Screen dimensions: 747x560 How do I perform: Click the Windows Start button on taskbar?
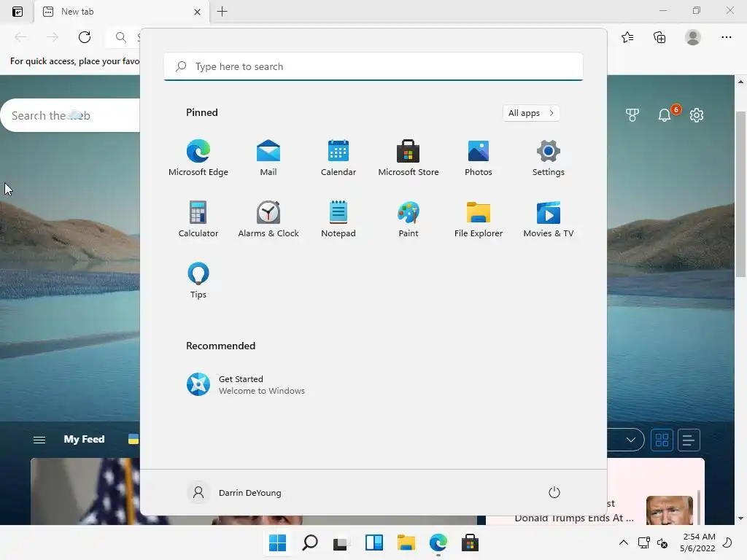pyautogui.click(x=277, y=542)
